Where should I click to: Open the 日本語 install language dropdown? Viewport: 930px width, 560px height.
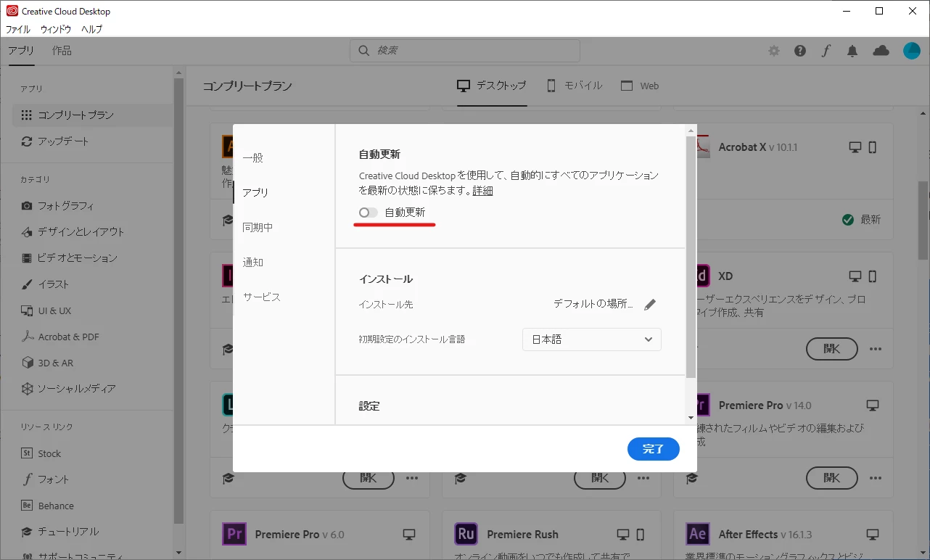(x=592, y=339)
